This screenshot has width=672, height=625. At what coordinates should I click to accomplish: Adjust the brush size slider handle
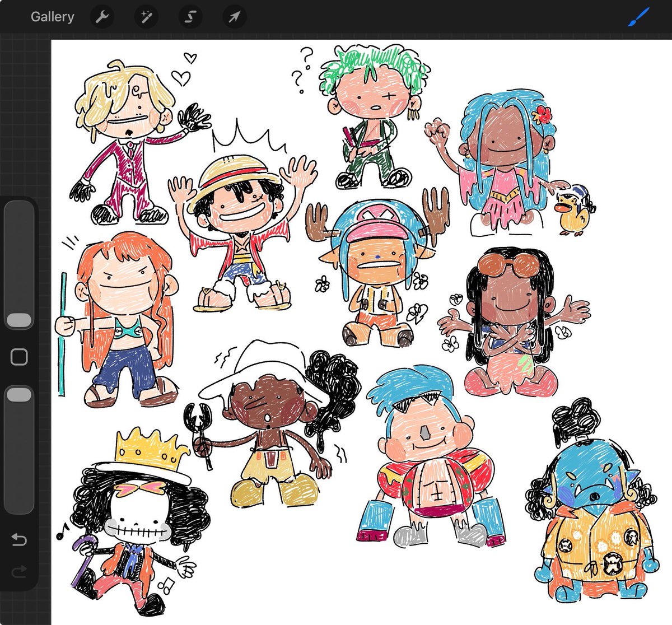[19, 320]
